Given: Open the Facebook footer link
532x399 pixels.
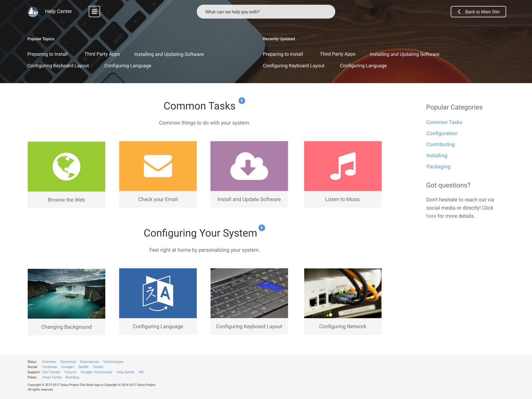Looking at the screenshot, I should tap(50, 367).
